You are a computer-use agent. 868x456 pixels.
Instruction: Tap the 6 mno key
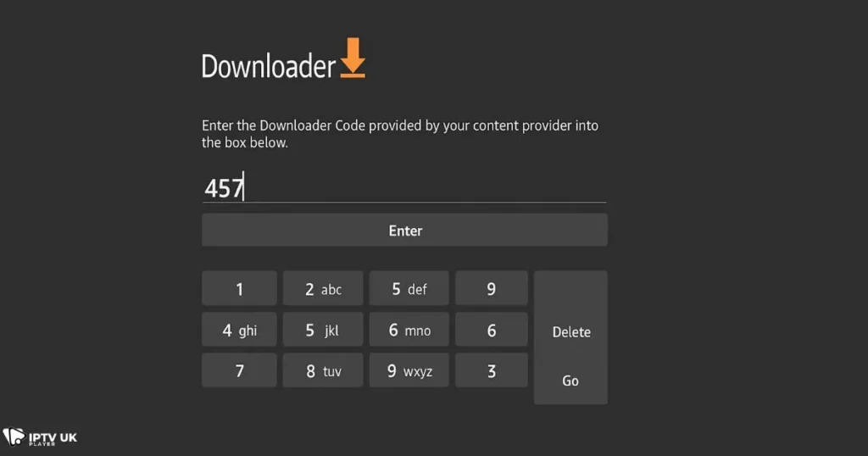(x=409, y=330)
